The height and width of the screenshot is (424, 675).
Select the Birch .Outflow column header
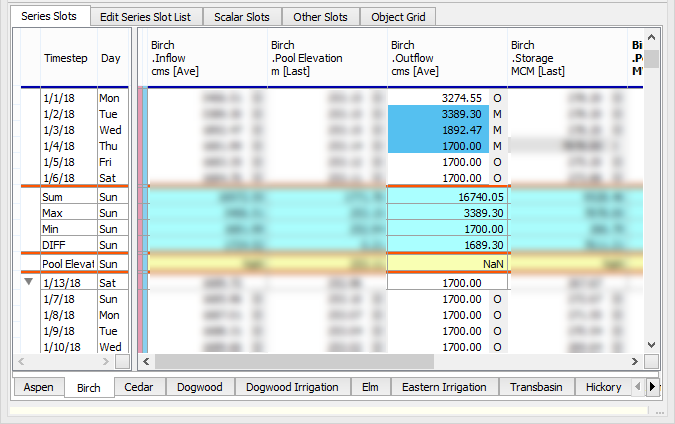point(447,58)
